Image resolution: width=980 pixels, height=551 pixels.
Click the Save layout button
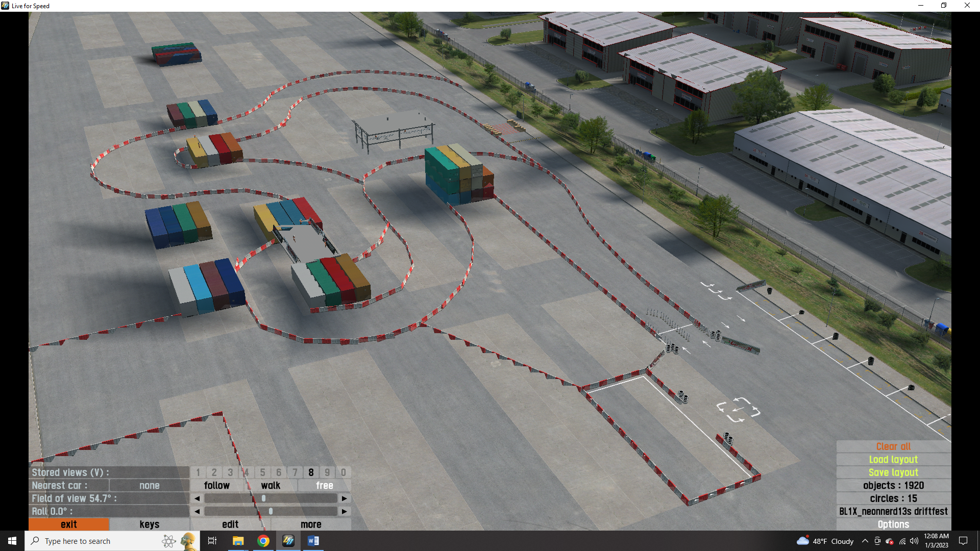(893, 472)
